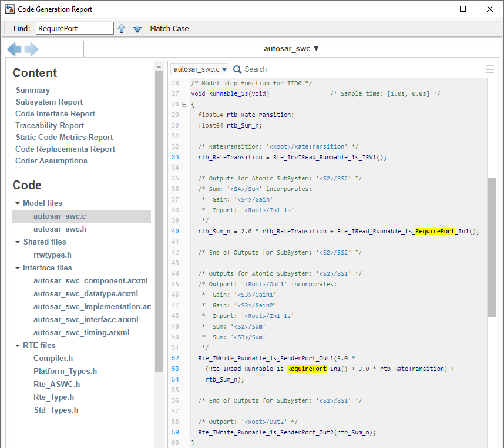Collapse the code fold at line 28
Screen dimensions: 504x448
185,105
